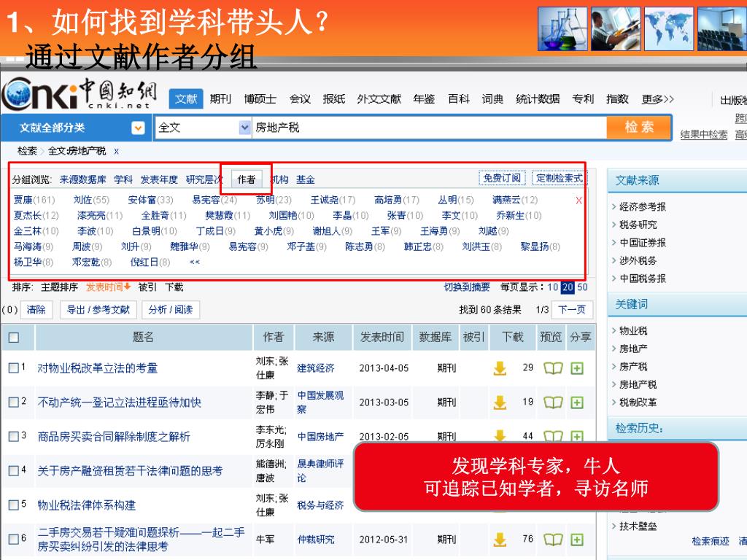Image resolution: width=747 pixels, height=560 pixels.
Task: Preview the paper 对物业税改革立法的考量
Action: tap(553, 368)
